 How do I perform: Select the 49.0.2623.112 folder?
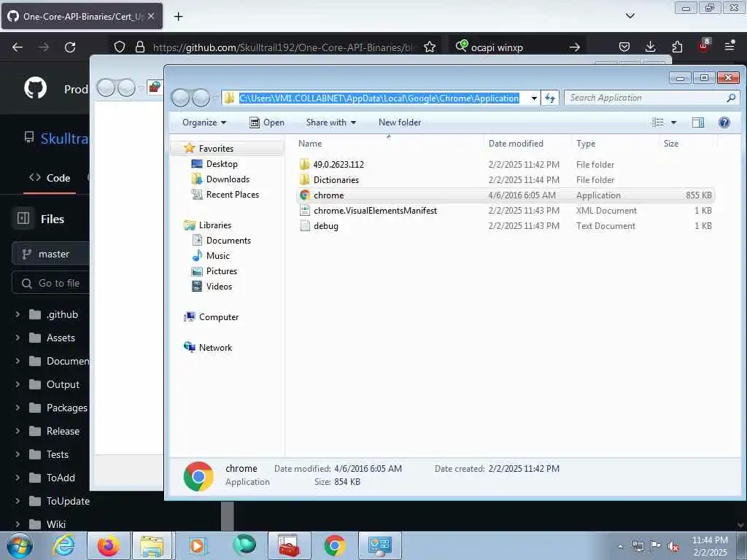point(506,164)
